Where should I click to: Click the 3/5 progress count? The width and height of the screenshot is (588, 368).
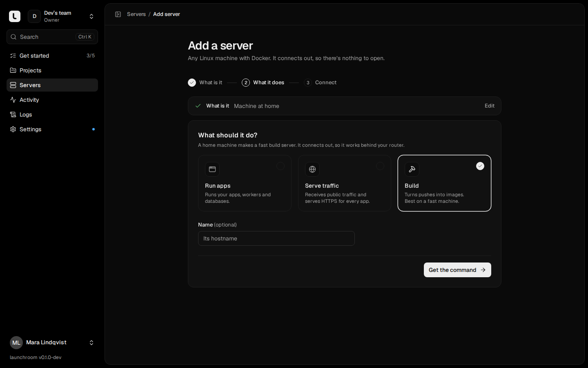point(91,56)
